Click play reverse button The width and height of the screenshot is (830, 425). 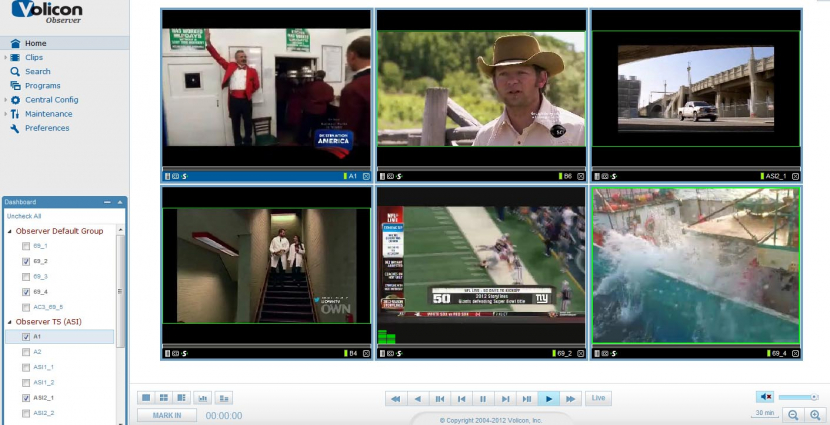[x=418, y=399]
